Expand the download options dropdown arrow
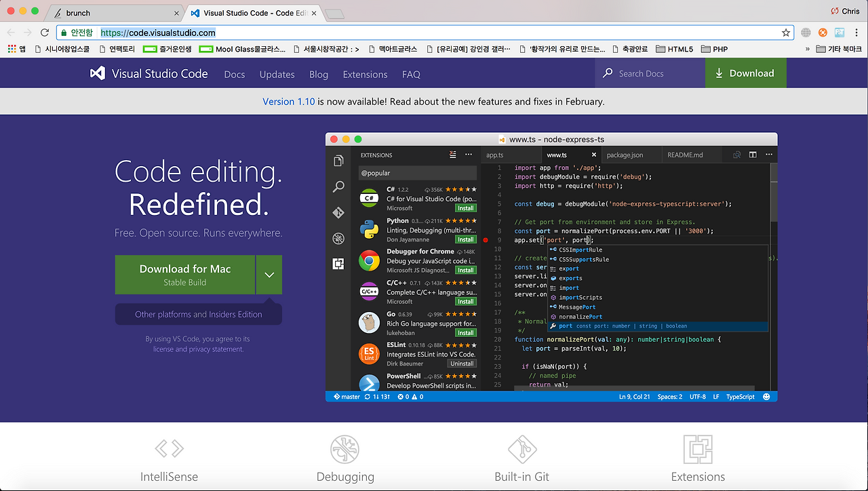The height and width of the screenshot is (491, 868). pyautogui.click(x=269, y=275)
